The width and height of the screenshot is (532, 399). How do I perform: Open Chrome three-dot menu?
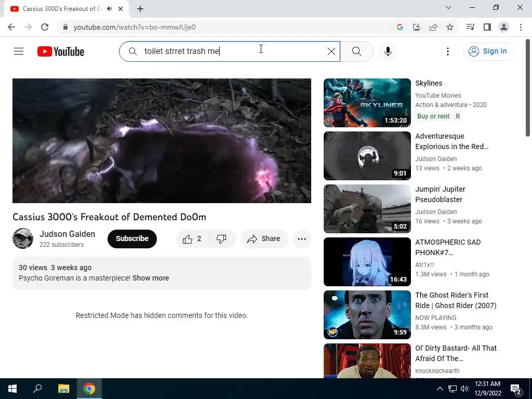pos(521,27)
